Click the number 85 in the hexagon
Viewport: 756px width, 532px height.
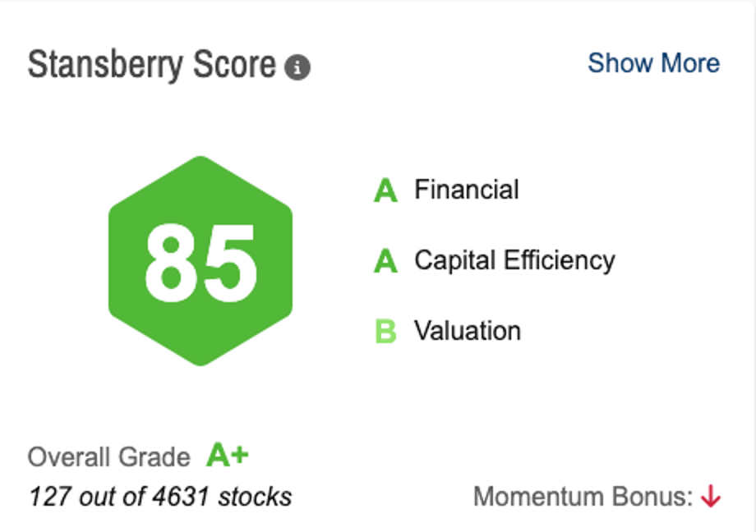coord(201,263)
